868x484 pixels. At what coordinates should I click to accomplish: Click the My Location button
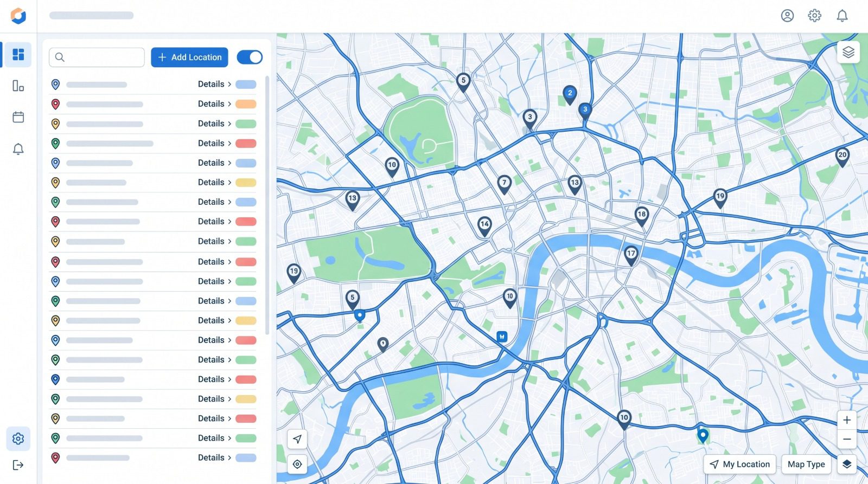point(740,464)
